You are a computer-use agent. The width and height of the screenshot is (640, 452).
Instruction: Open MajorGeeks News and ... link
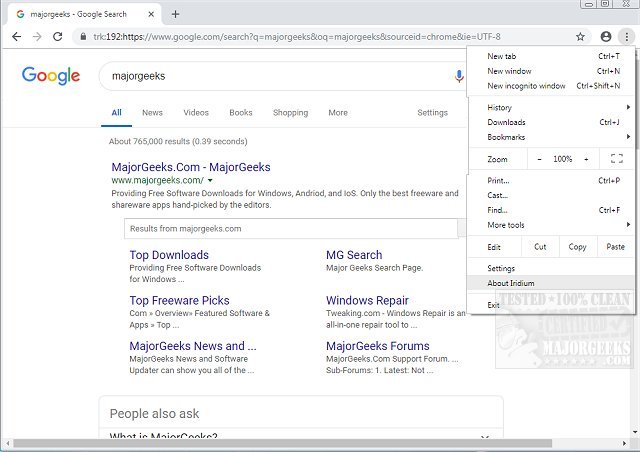[193, 346]
